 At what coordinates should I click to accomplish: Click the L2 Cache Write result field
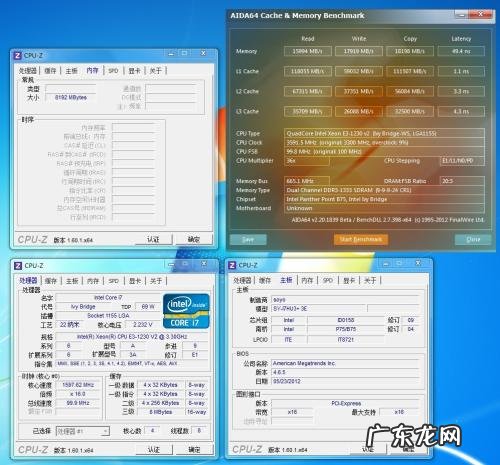359,91
